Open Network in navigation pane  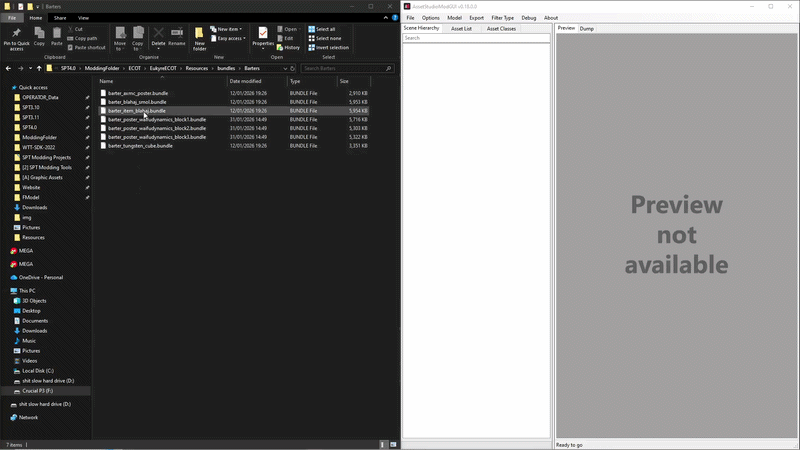[x=28, y=417]
